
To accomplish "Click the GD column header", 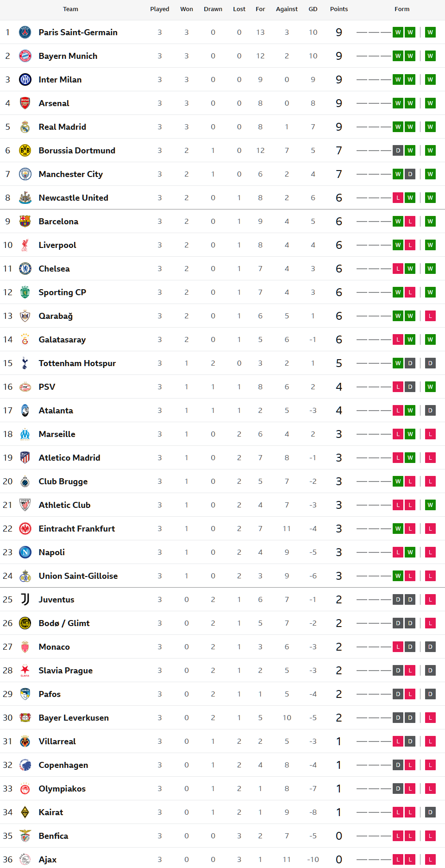I will (x=313, y=9).
